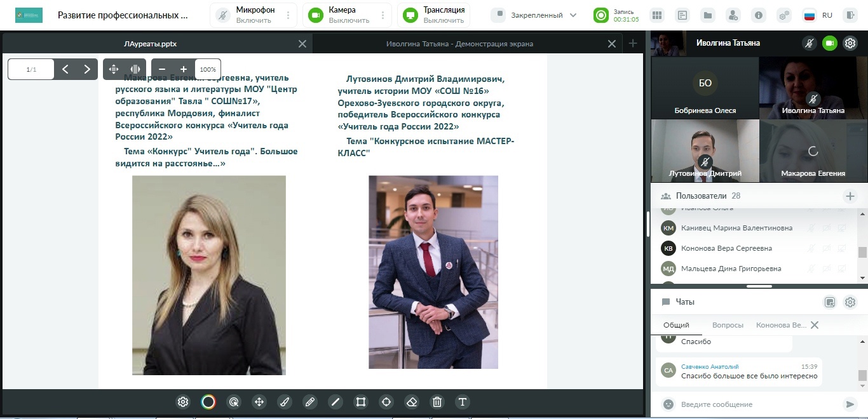Viewport: 868px width, 419px height.
Task: Close the Кононова Ве... chat tab
Action: coord(815,325)
